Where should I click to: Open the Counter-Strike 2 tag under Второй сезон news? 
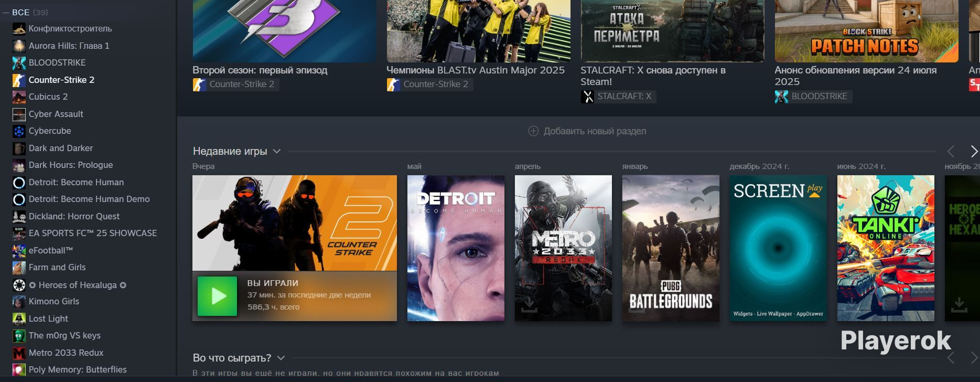235,84
